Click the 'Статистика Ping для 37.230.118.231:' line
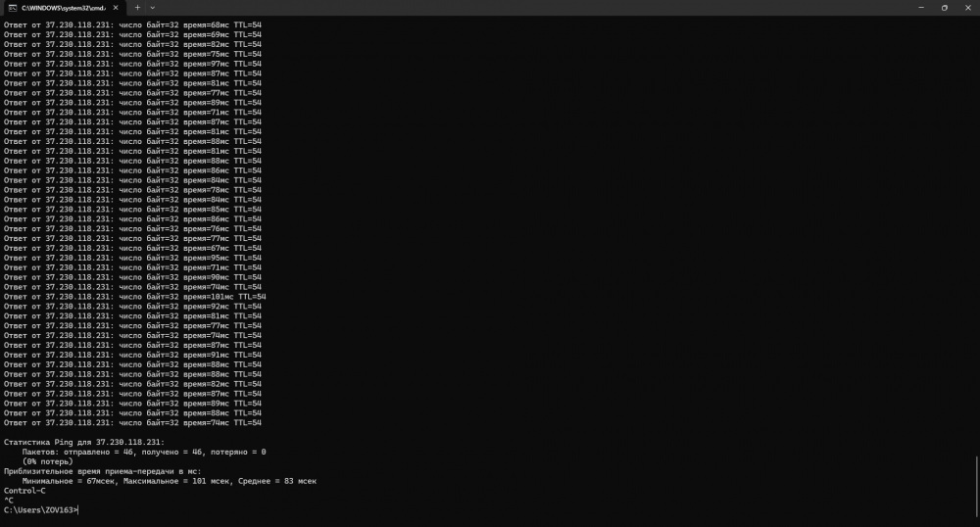The height and width of the screenshot is (527, 980). [84, 442]
